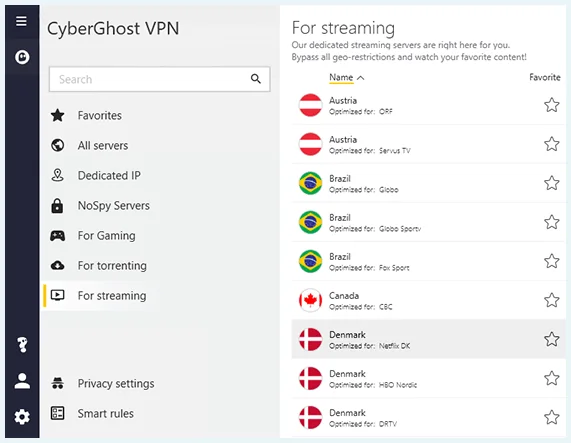Favorite the Denmark Netflix DK server star
This screenshot has width=571, height=443.
click(x=551, y=339)
